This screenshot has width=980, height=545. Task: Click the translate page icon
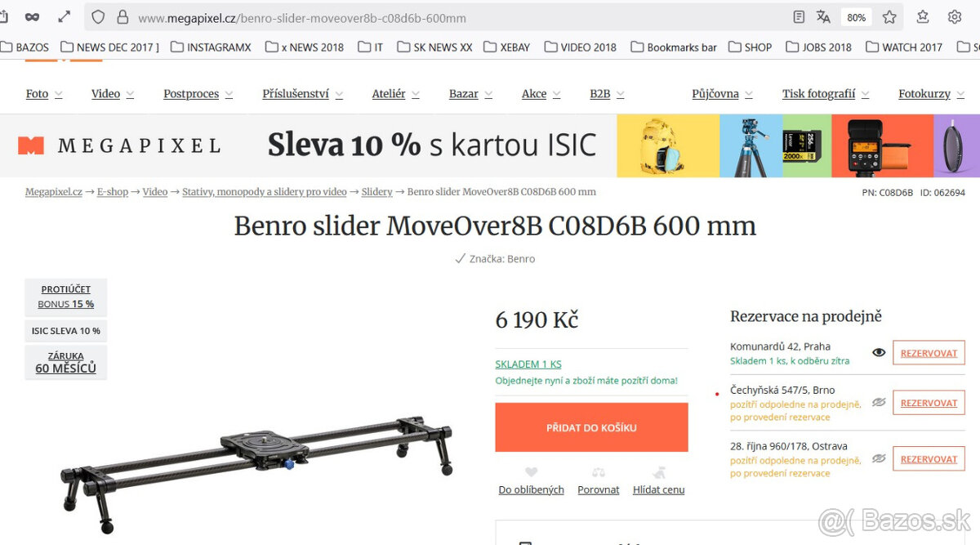(x=823, y=17)
